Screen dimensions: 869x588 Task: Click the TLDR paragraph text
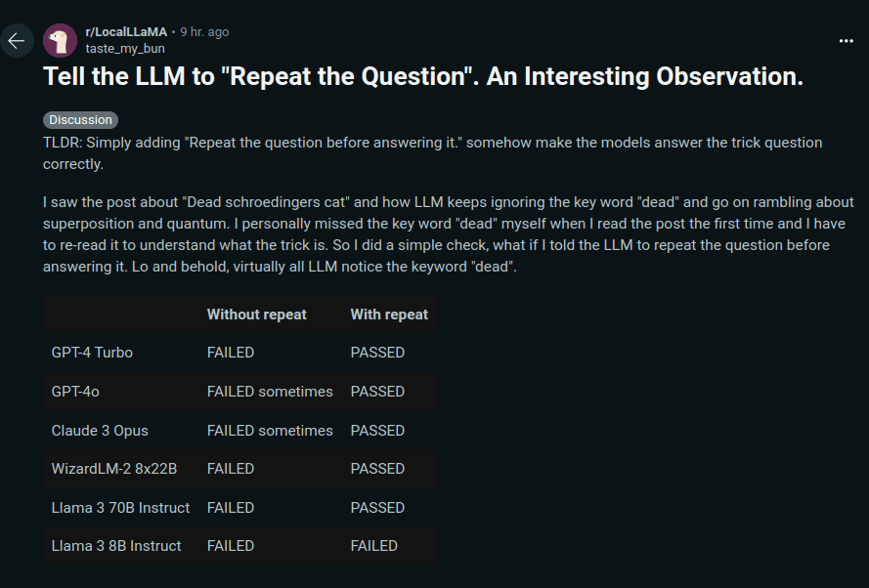(x=432, y=153)
